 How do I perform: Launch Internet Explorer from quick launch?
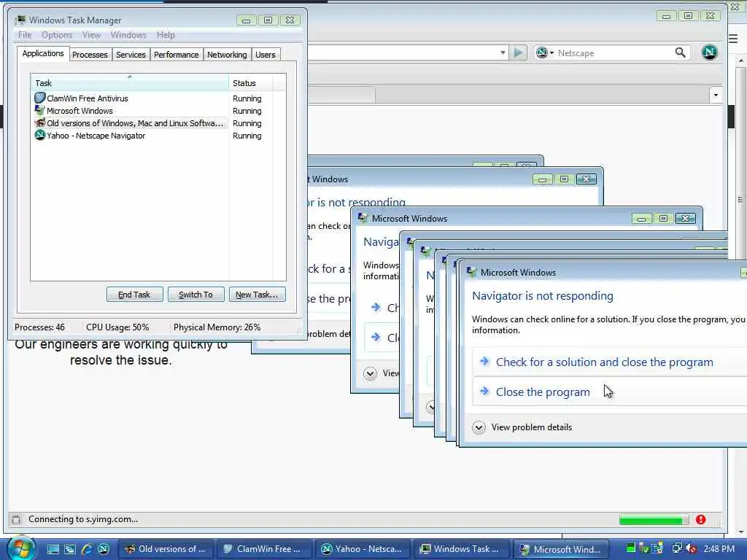[87, 549]
